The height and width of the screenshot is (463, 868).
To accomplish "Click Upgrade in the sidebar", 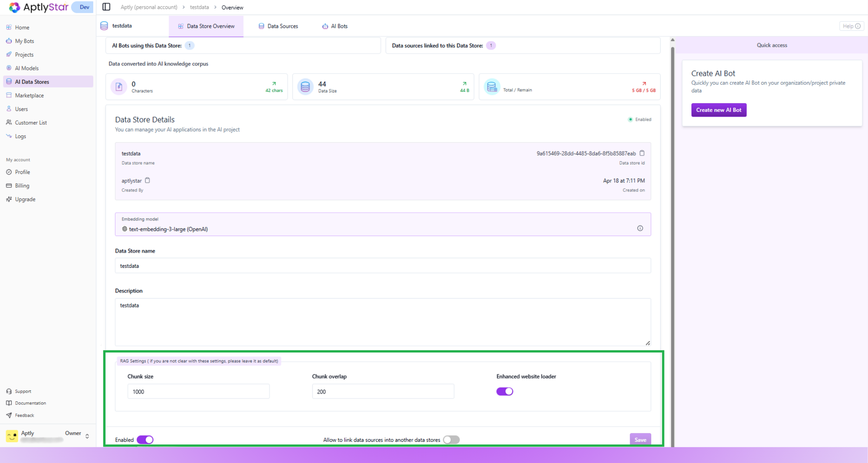I will pyautogui.click(x=25, y=199).
